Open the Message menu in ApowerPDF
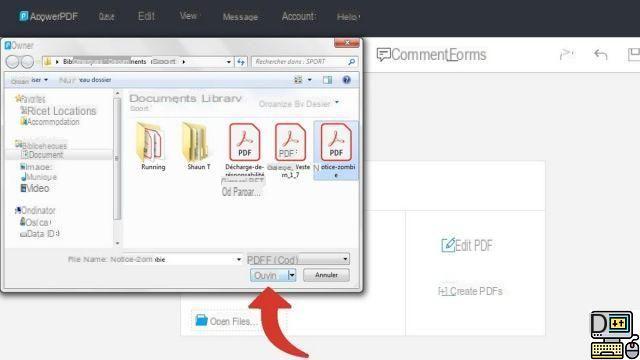The height and width of the screenshot is (360, 640). [x=240, y=17]
